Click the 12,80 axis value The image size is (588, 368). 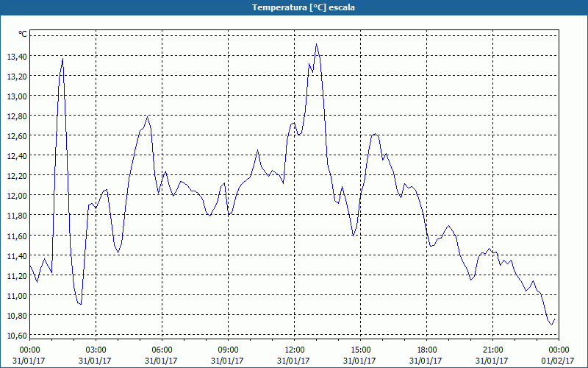tap(17, 116)
